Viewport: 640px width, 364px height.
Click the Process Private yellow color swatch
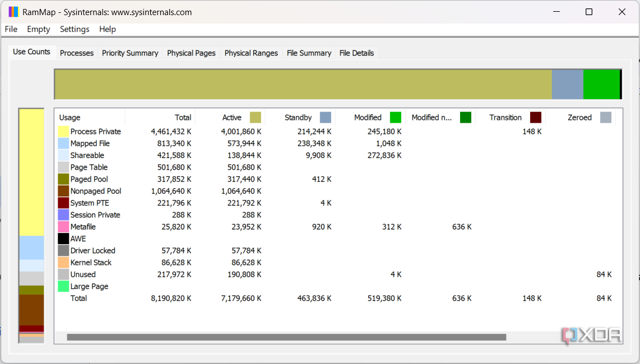(x=63, y=132)
